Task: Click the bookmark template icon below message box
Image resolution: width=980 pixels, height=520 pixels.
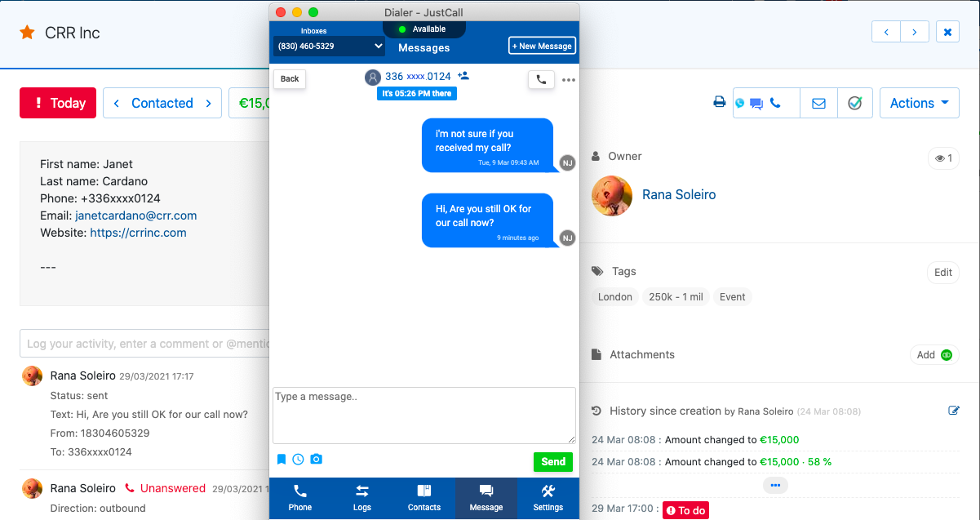Action: coord(282,460)
